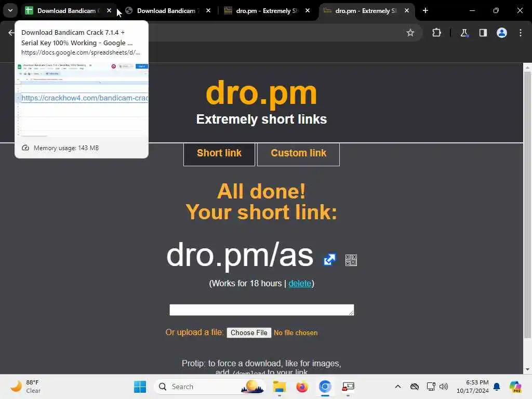Open Chrome from the taskbar
The height and width of the screenshot is (399, 532).
click(325, 387)
